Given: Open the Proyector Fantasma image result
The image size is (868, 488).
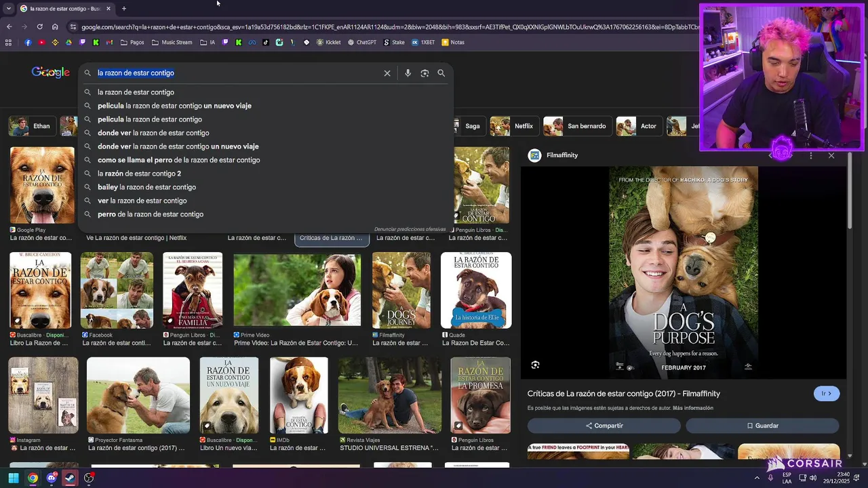Looking at the screenshot, I should click(138, 395).
